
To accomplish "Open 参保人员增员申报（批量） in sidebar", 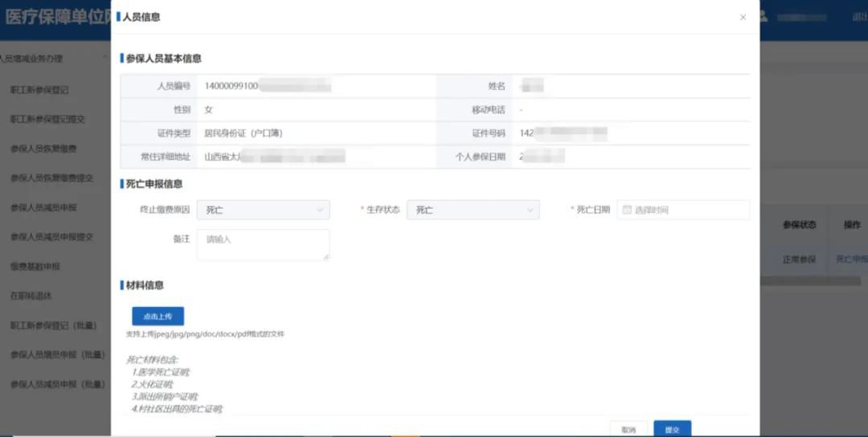I will pyautogui.click(x=58, y=354).
